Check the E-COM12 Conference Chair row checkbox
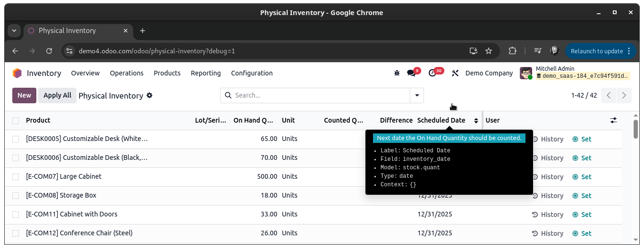 click(16, 233)
